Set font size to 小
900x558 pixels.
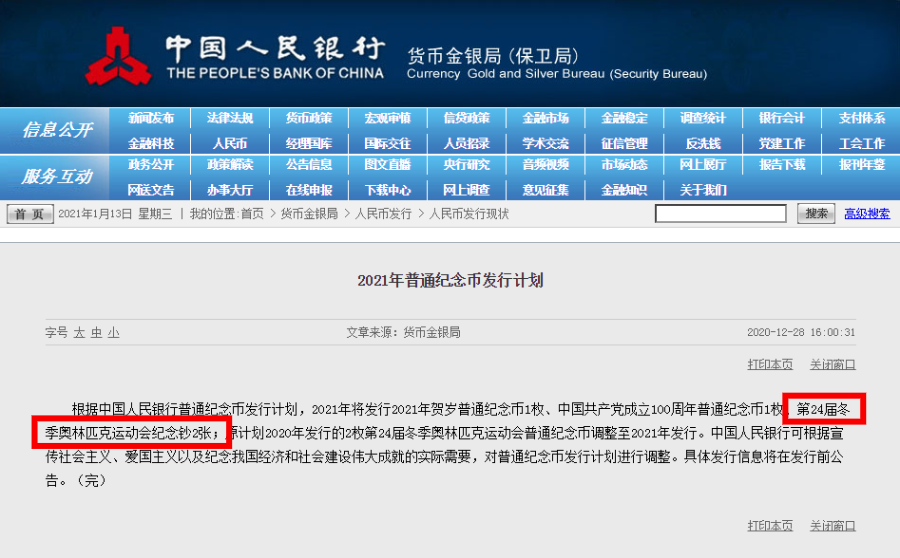[113, 333]
